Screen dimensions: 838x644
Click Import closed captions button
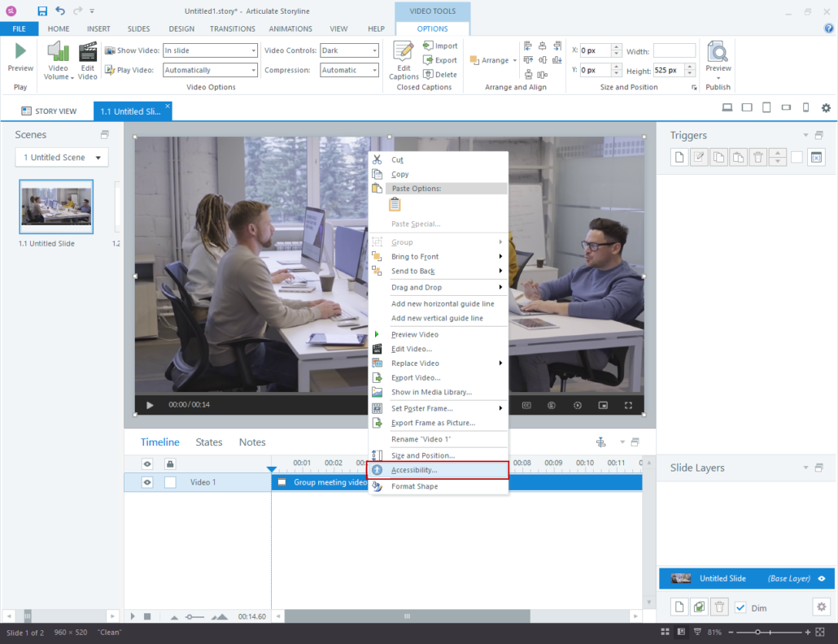click(440, 46)
